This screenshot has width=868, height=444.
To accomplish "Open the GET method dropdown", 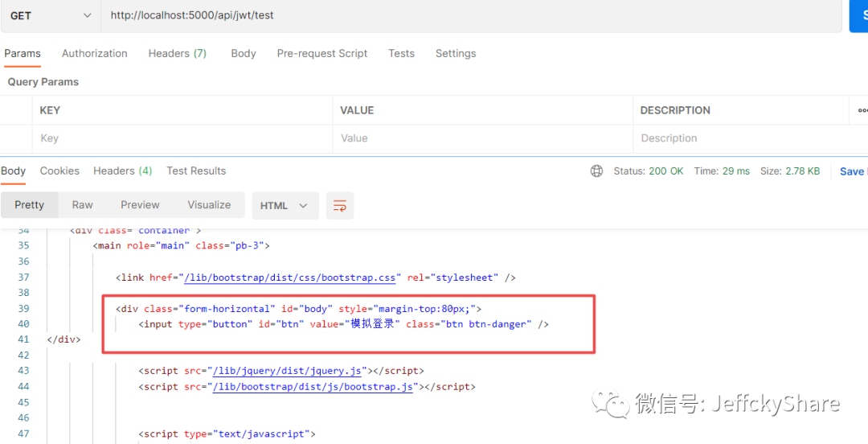I will click(50, 15).
